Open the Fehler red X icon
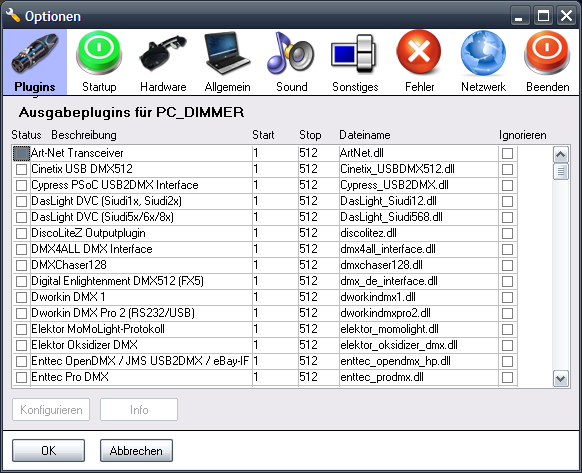The height and width of the screenshot is (473, 582). [x=419, y=62]
